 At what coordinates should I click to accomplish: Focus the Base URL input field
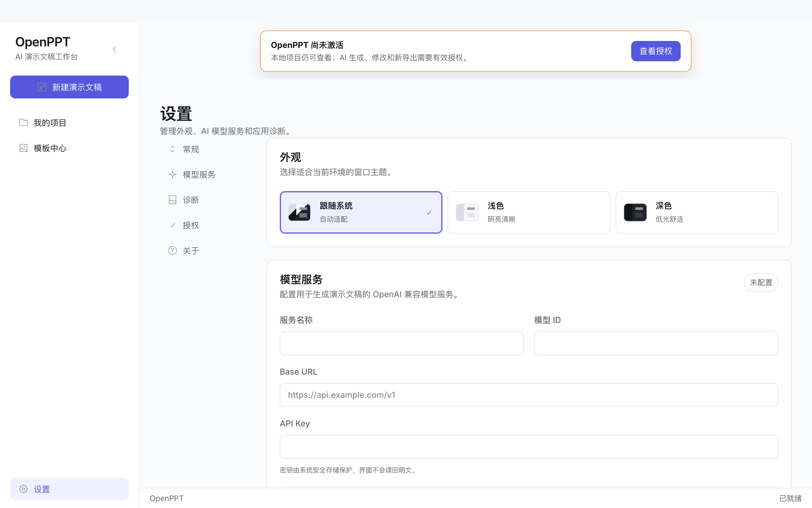point(529,395)
